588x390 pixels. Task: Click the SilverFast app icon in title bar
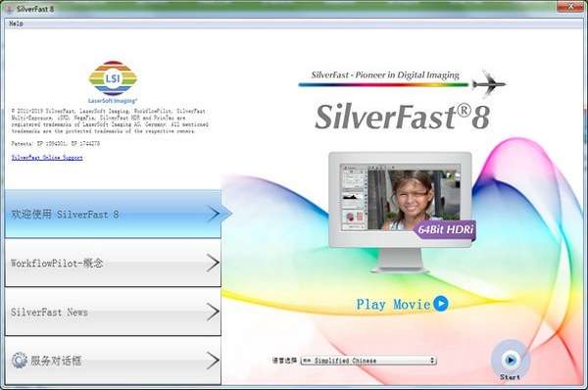click(10, 9)
